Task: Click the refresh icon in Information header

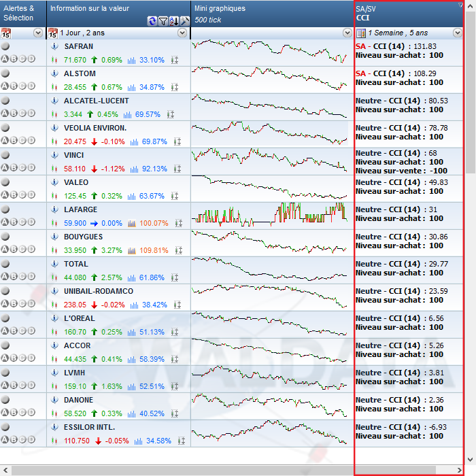Action: [152, 21]
